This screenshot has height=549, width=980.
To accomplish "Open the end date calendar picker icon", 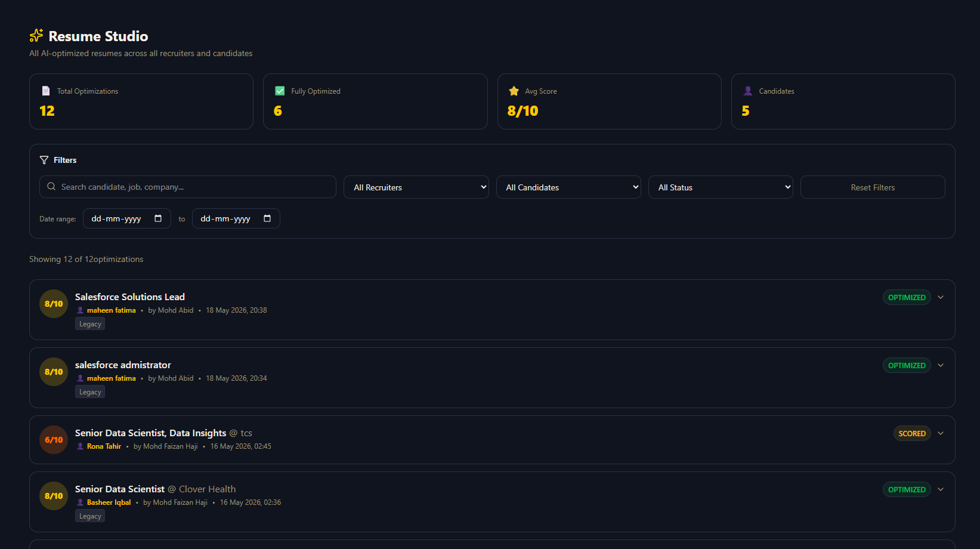I will [267, 218].
